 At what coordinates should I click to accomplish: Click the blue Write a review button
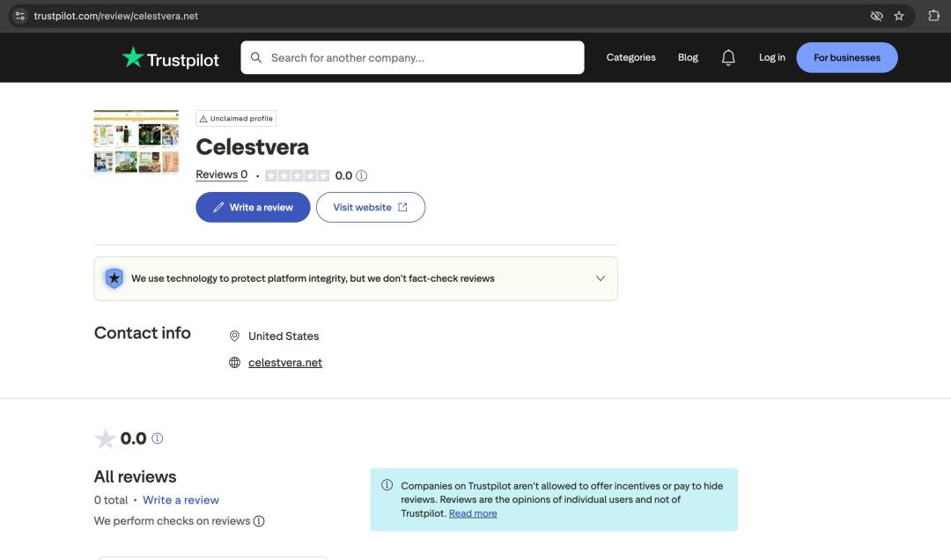[253, 208]
